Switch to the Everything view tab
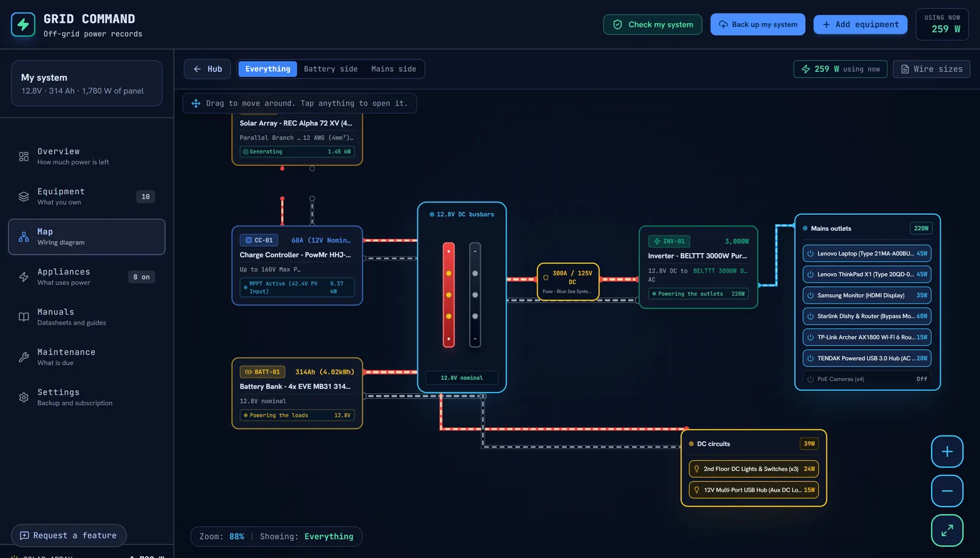This screenshot has height=558, width=980. tap(268, 69)
